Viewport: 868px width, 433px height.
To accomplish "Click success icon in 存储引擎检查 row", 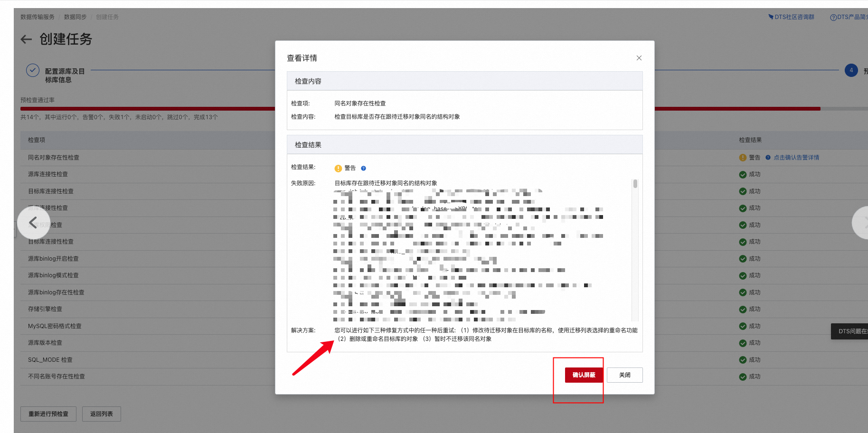I will (743, 309).
